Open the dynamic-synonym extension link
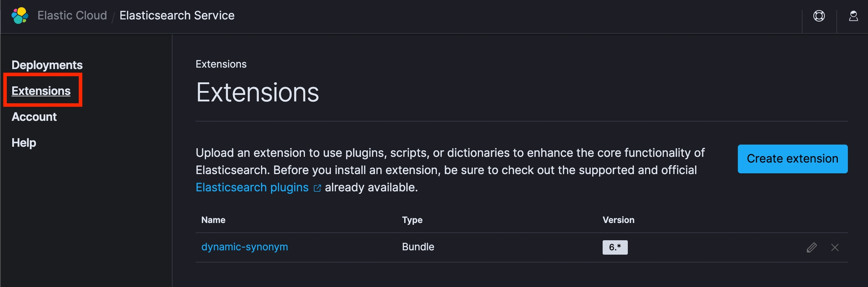Viewport: 868px width, 287px height. click(245, 247)
